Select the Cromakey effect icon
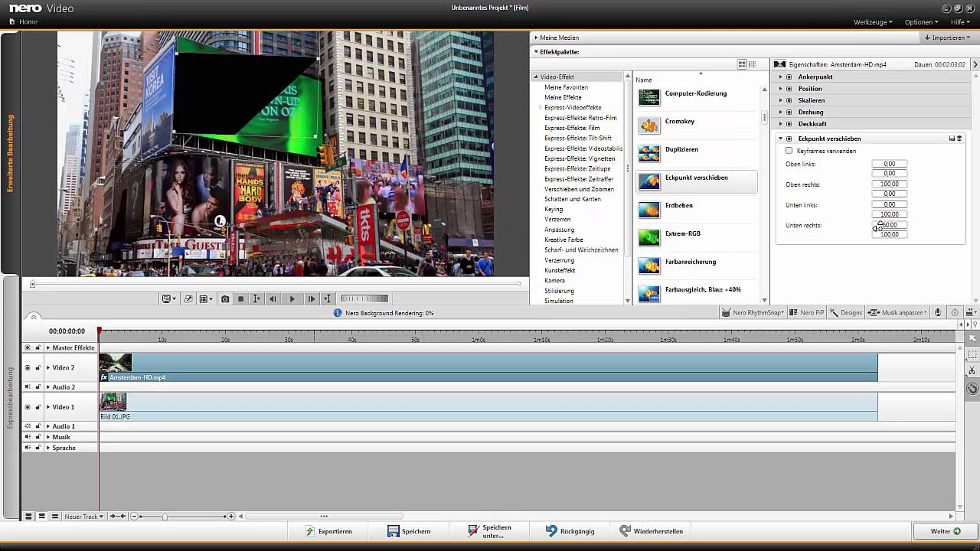The image size is (980, 551). coord(649,126)
